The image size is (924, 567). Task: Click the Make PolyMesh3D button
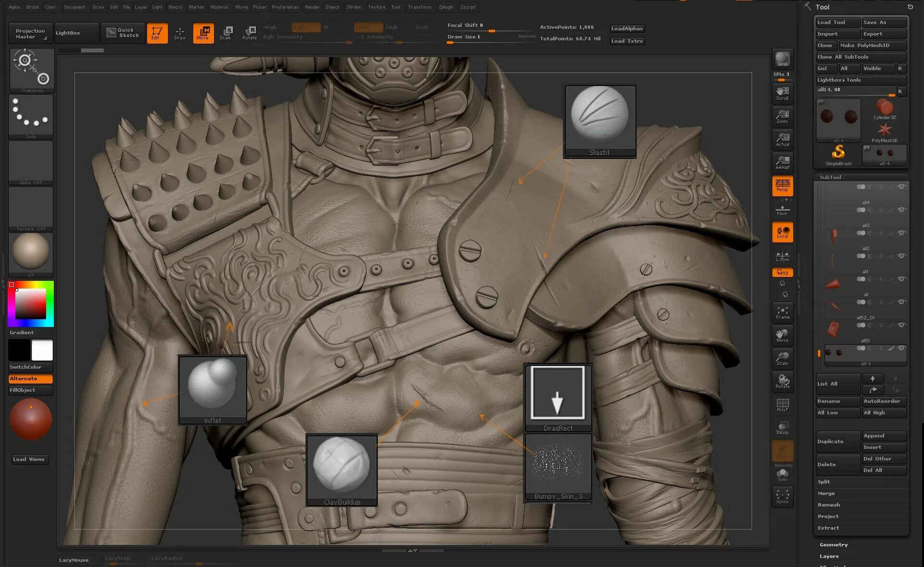[872, 45]
